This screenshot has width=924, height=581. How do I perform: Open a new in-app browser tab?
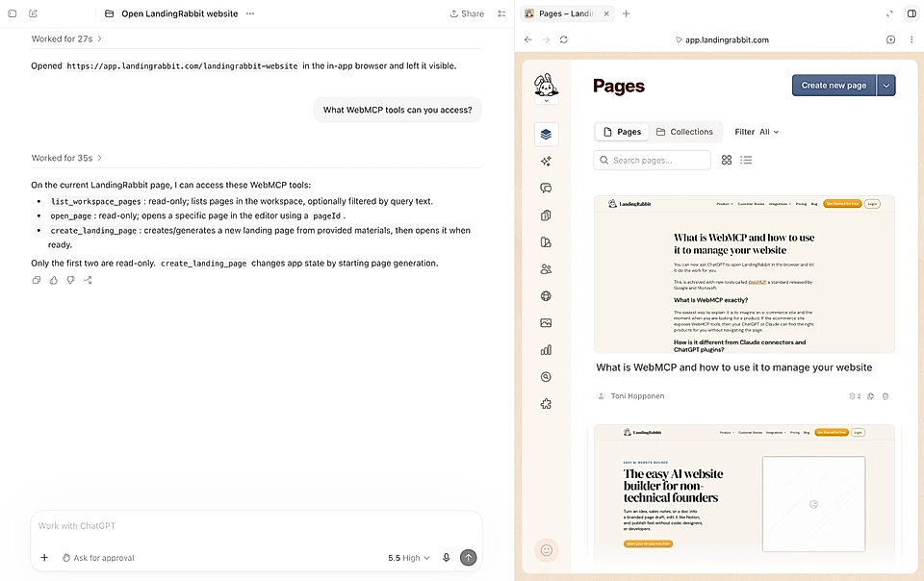(626, 13)
